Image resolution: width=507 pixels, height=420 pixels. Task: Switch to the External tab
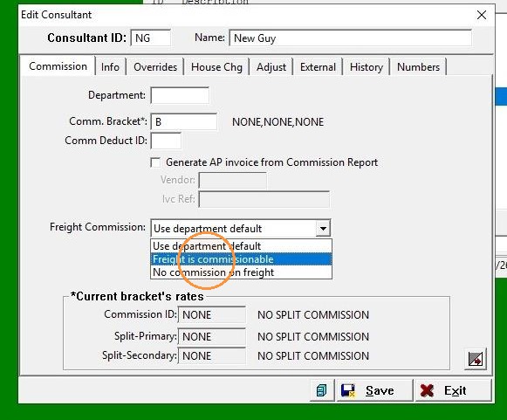[318, 67]
